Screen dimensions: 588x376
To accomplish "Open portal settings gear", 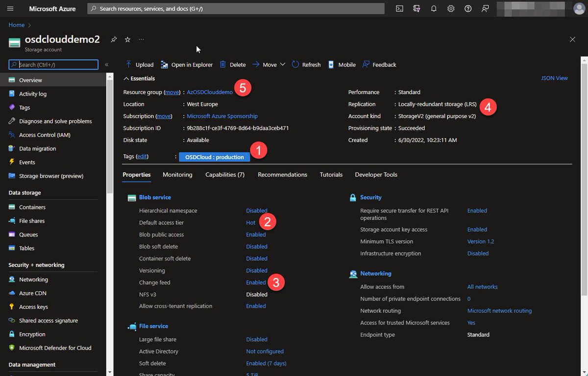I will [451, 9].
